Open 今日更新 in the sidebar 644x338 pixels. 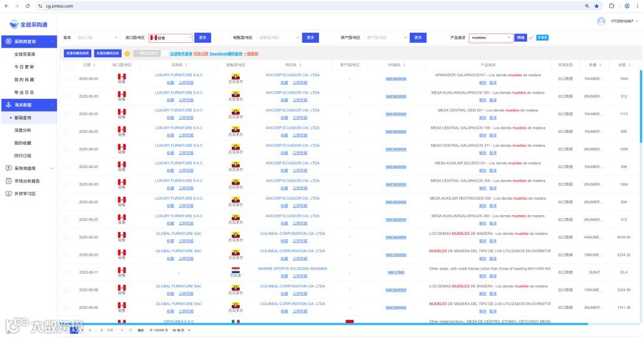tap(24, 67)
